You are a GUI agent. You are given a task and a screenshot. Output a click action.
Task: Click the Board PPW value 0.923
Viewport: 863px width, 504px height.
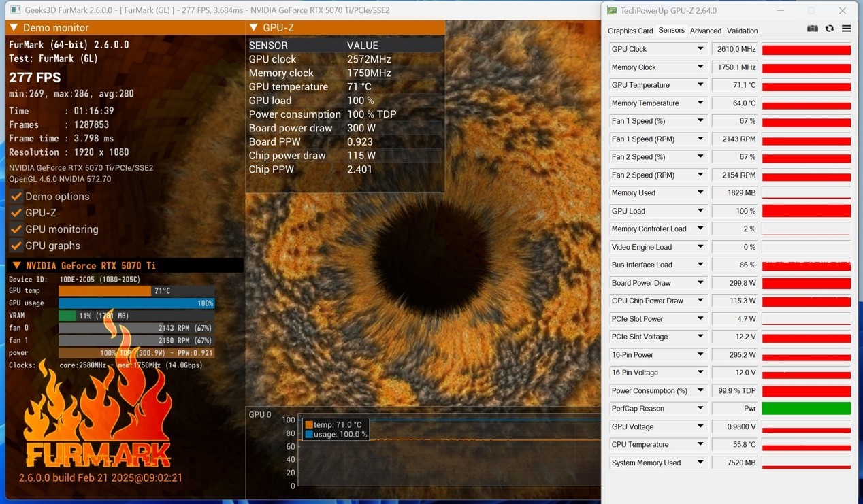pyautogui.click(x=360, y=141)
